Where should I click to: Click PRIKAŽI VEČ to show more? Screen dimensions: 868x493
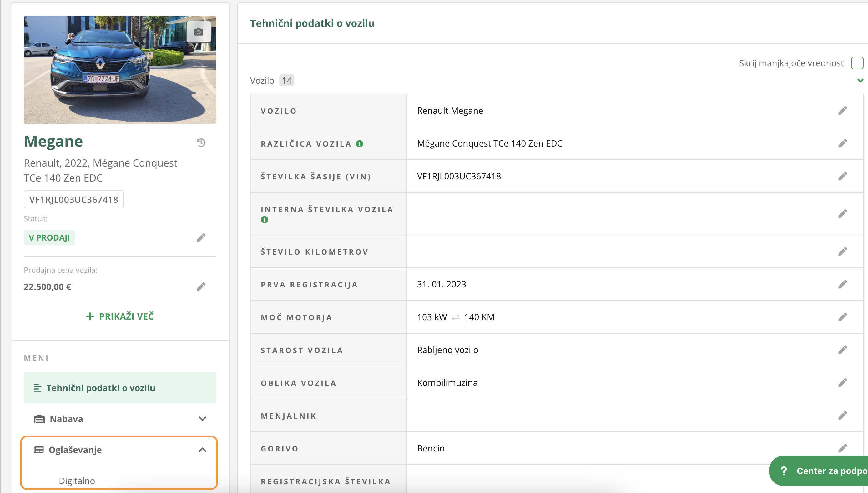pos(120,316)
